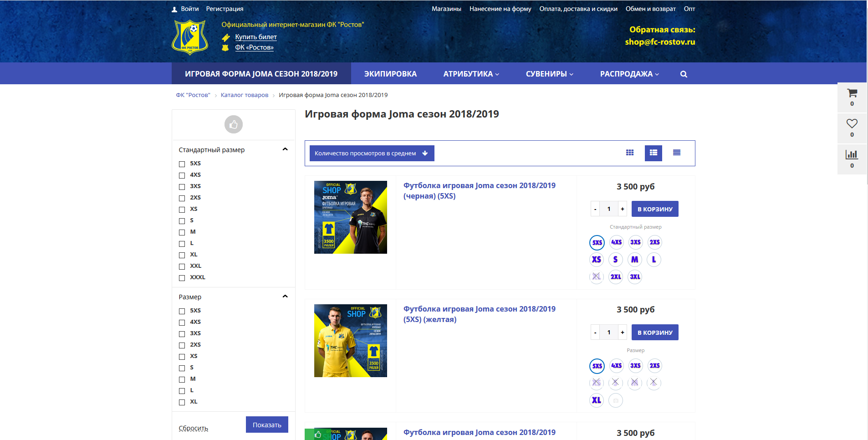Select size 3XS for black jersey

coord(635,242)
